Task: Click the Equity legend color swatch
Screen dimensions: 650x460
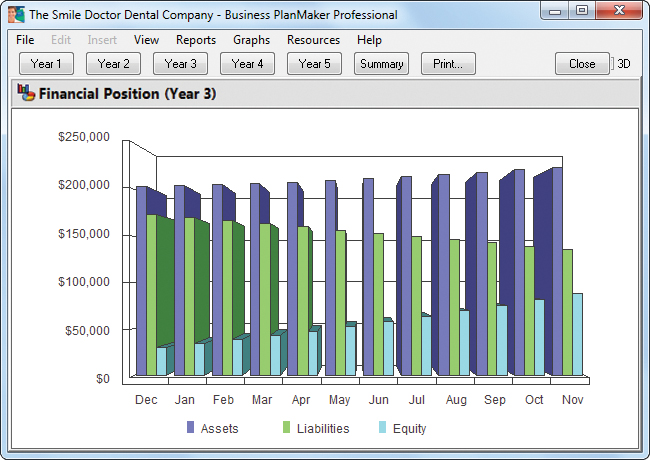Action: pyautogui.click(x=382, y=428)
